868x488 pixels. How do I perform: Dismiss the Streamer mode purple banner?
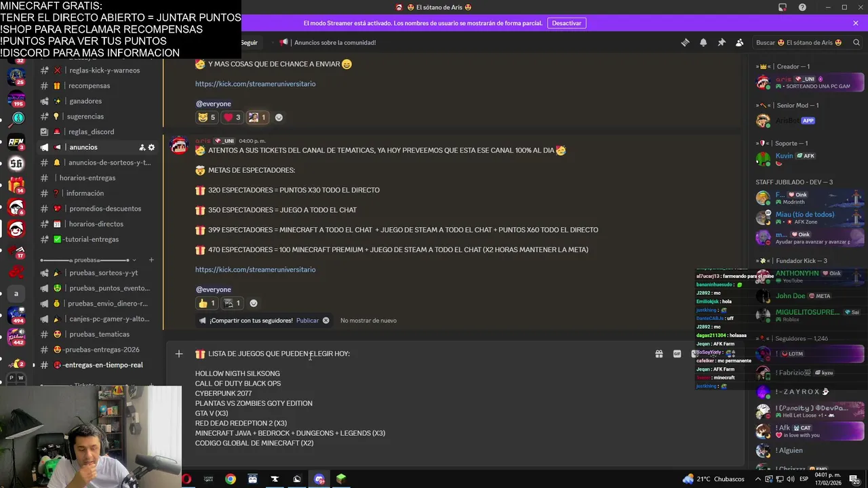tap(856, 23)
